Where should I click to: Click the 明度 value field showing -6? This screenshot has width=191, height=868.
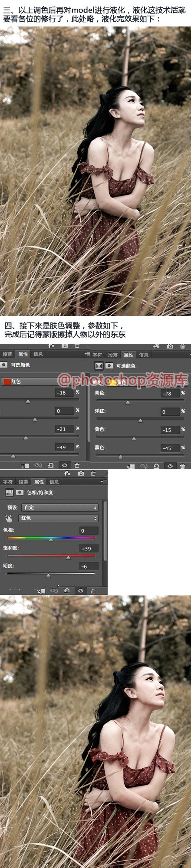click(89, 566)
